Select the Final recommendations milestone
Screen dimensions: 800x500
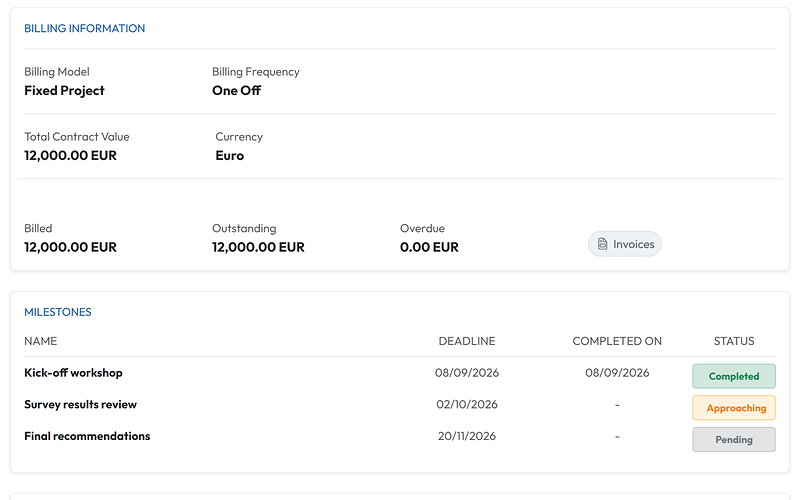(x=87, y=436)
